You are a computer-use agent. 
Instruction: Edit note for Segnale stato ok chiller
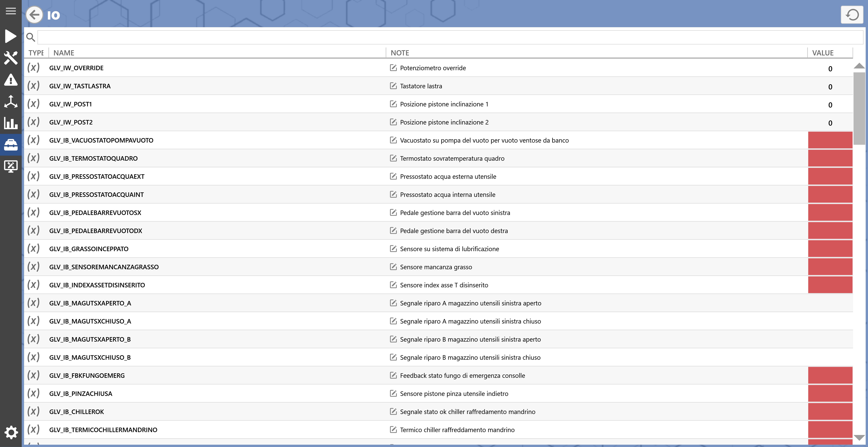[393, 412]
